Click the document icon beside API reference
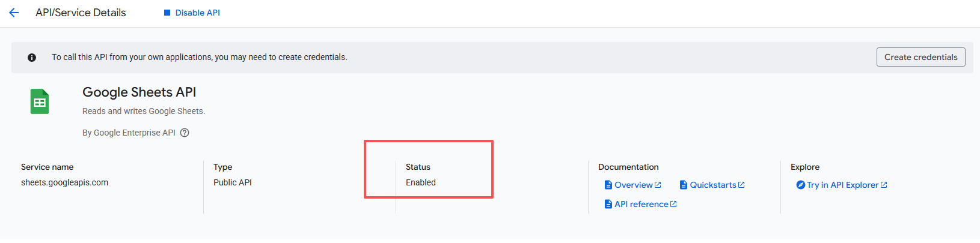The image size is (980, 243). pos(608,204)
